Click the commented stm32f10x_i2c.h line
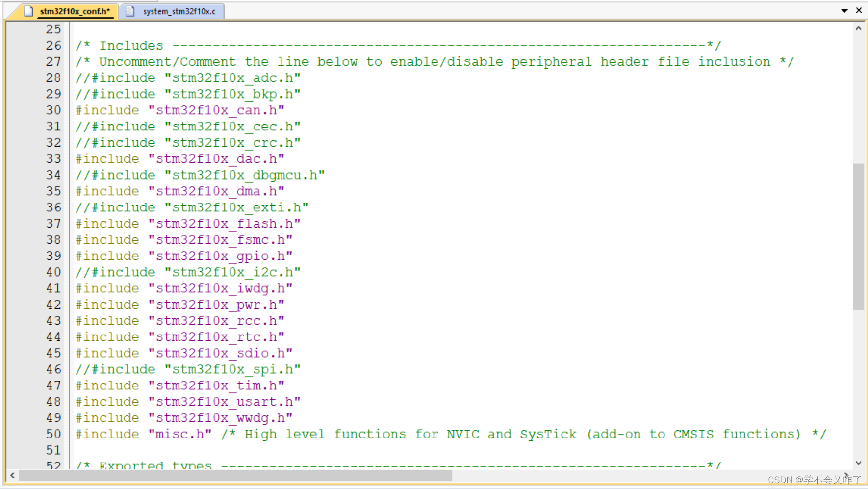 188,272
